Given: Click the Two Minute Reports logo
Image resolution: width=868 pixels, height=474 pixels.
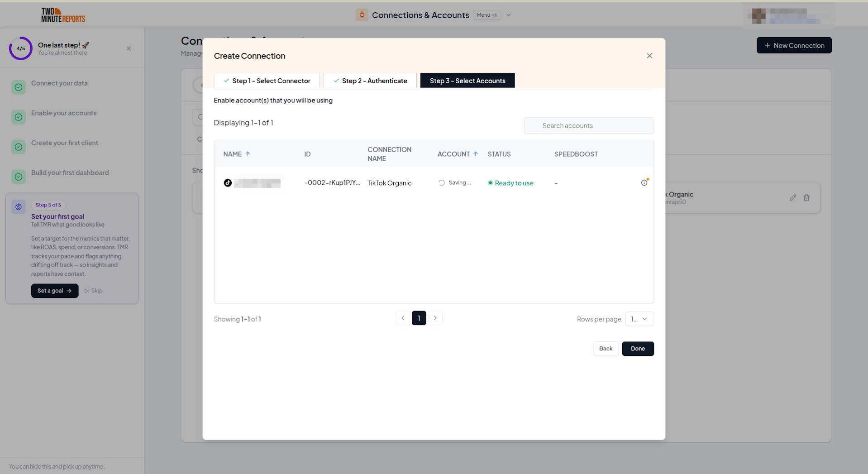Looking at the screenshot, I should (x=63, y=15).
